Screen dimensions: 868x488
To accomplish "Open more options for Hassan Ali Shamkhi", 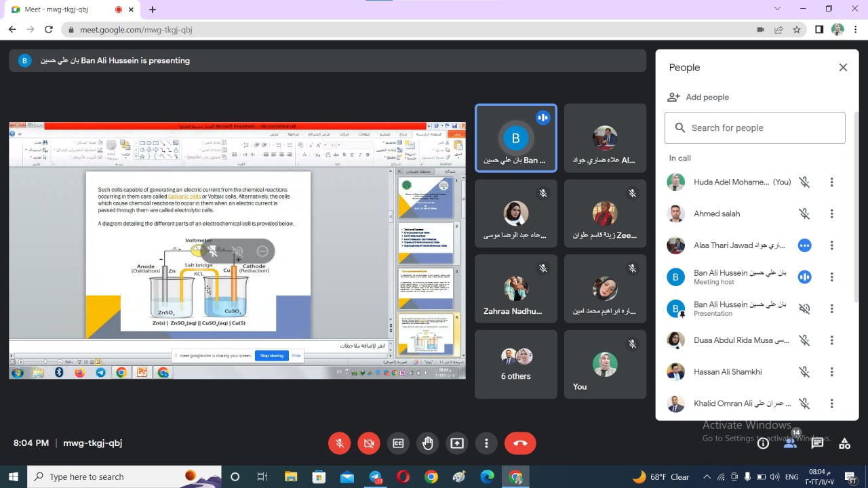I will tap(831, 371).
